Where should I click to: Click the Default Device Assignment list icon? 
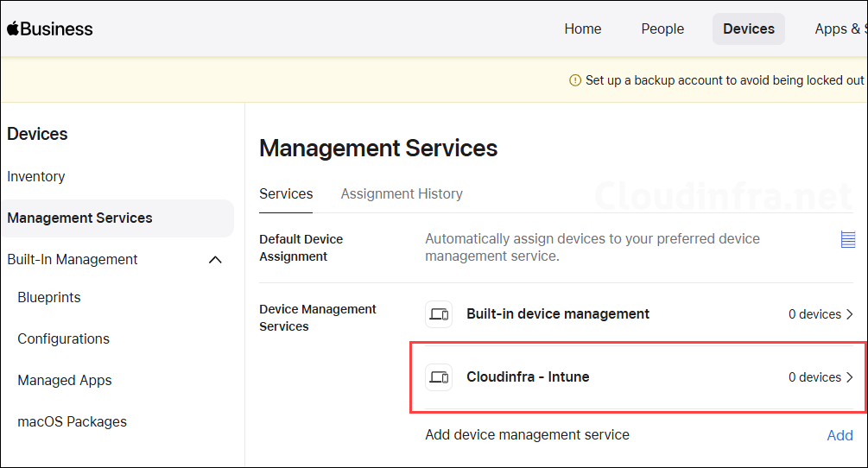pos(847,239)
